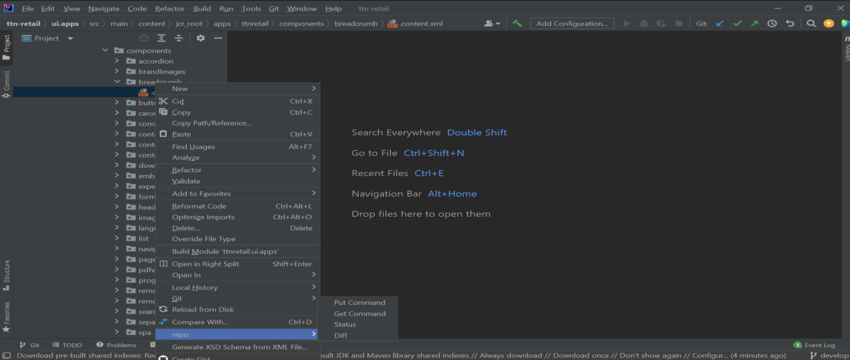Open the Favorites tool window tab

click(7, 317)
